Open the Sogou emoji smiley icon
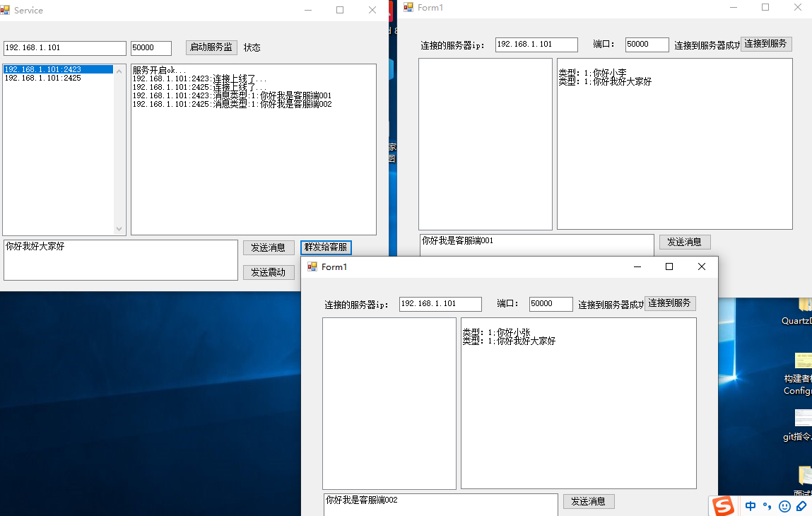This screenshot has width=812, height=516. (x=784, y=506)
